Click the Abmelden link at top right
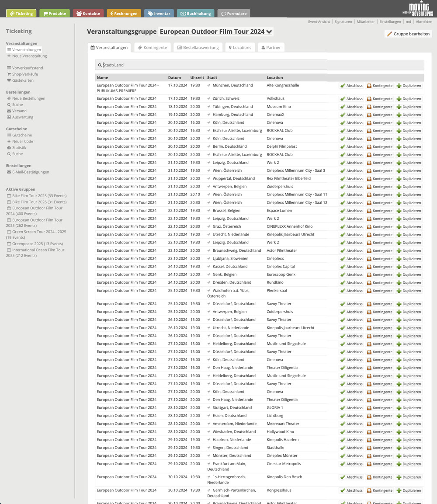Image resolution: width=437 pixels, height=504 pixels. tap(424, 21)
